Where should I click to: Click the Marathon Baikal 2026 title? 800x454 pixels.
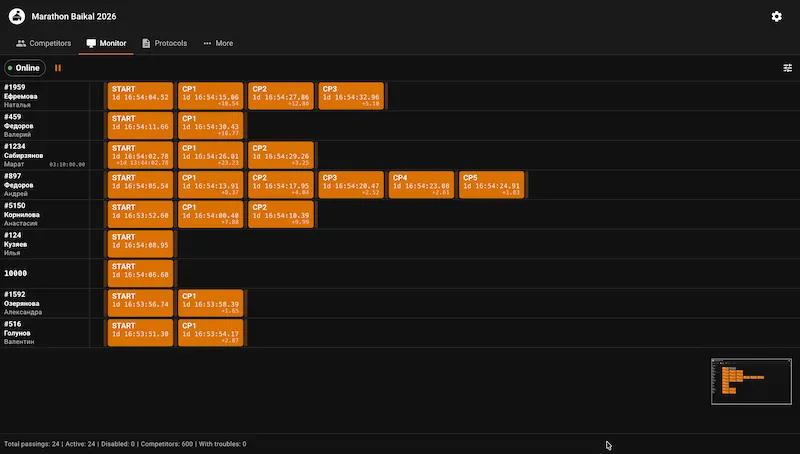(x=74, y=16)
